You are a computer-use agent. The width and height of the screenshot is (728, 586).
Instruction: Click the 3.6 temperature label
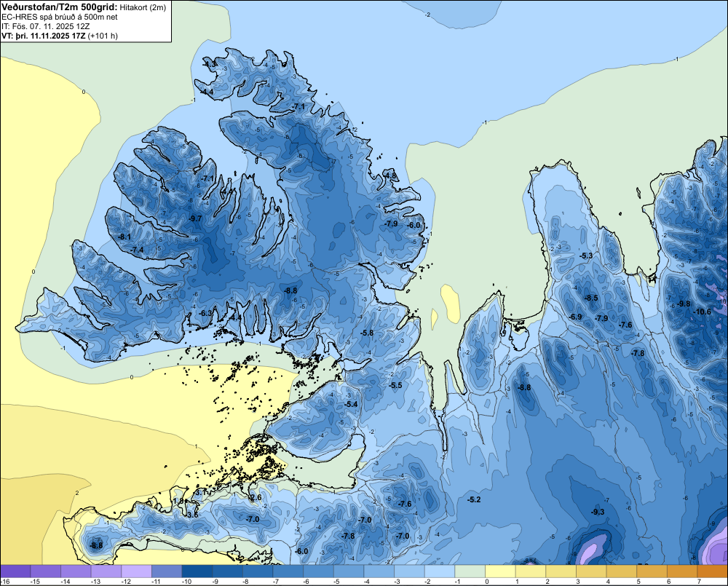coord(193,515)
